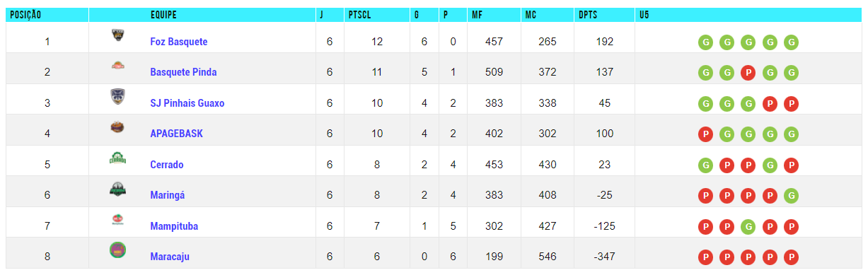Click the Basquete Pinda team logo
868x275 pixels.
click(x=118, y=66)
